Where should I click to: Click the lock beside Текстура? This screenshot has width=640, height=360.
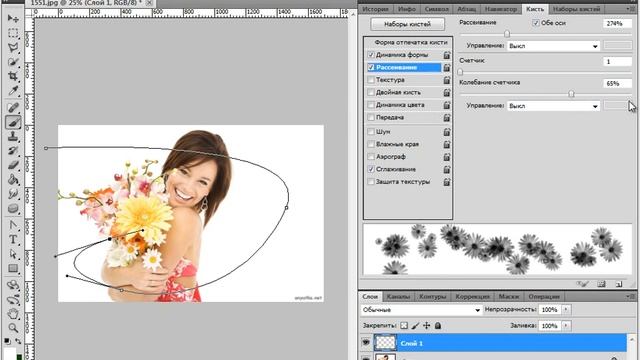(447, 80)
